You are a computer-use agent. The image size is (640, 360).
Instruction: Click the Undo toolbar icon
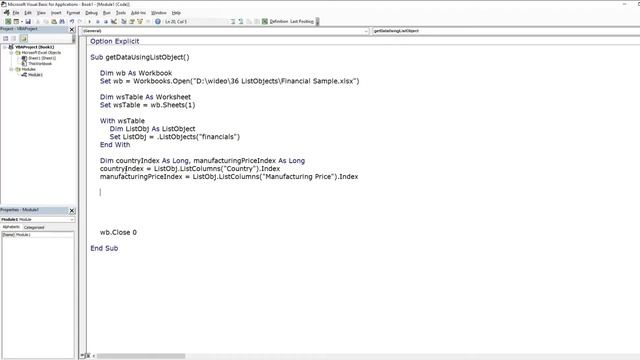[x=72, y=21]
